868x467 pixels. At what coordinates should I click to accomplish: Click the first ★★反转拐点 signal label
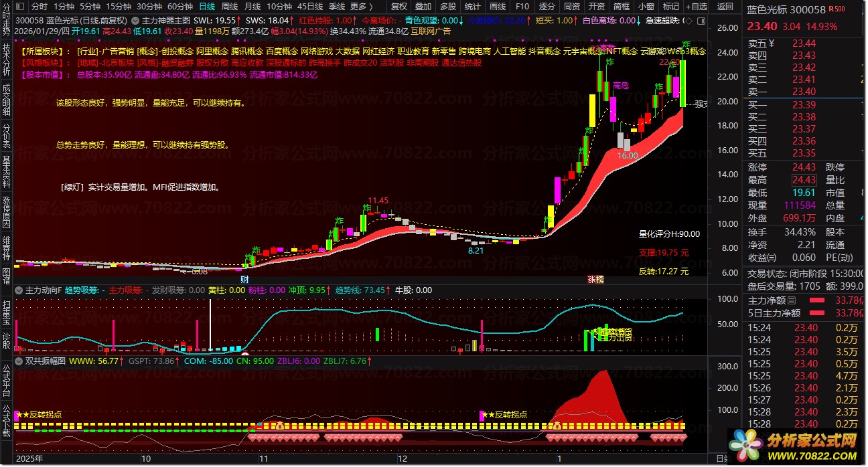(39, 415)
